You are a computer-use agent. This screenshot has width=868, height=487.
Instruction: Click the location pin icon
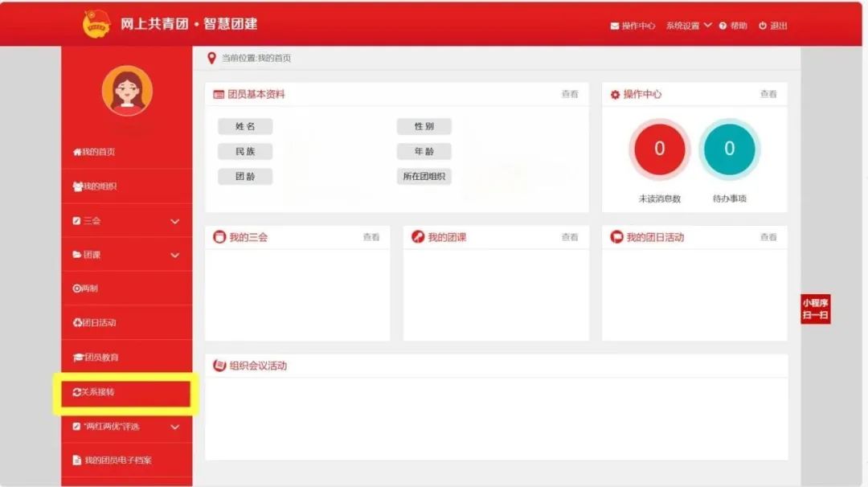point(211,58)
